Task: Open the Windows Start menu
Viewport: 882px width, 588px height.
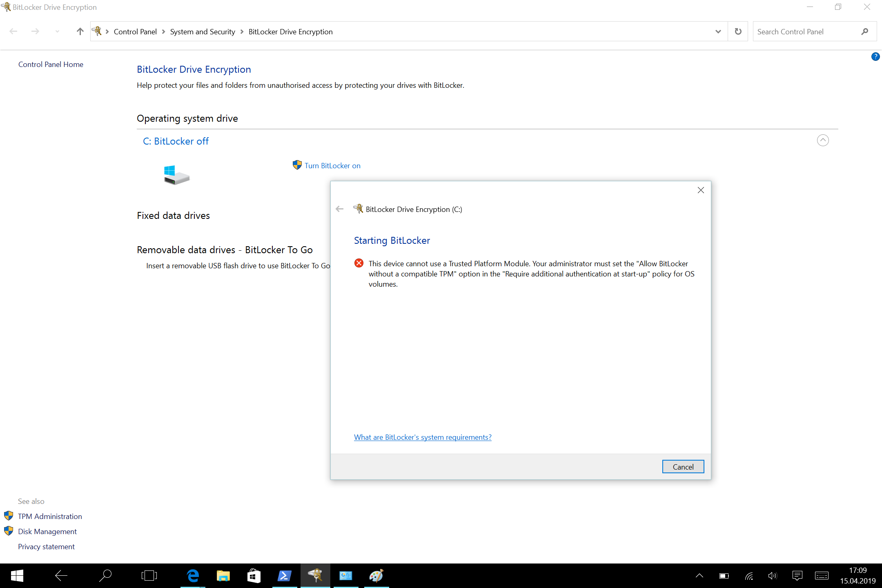Action: tap(17, 576)
